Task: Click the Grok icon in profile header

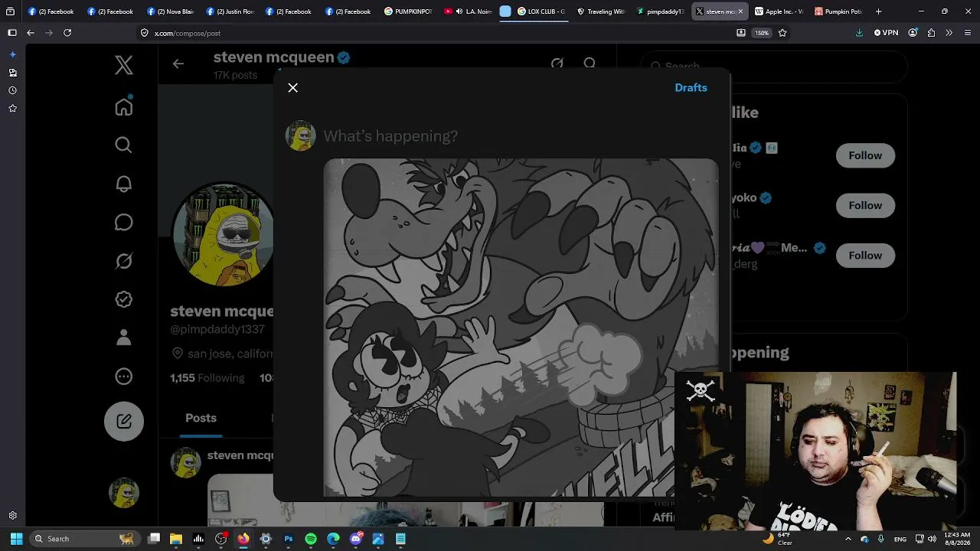Action: click(557, 64)
